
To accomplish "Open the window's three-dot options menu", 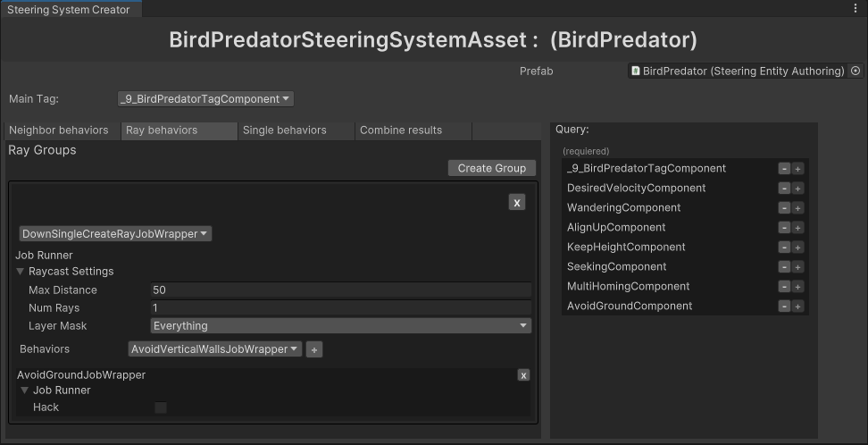I will (855, 8).
